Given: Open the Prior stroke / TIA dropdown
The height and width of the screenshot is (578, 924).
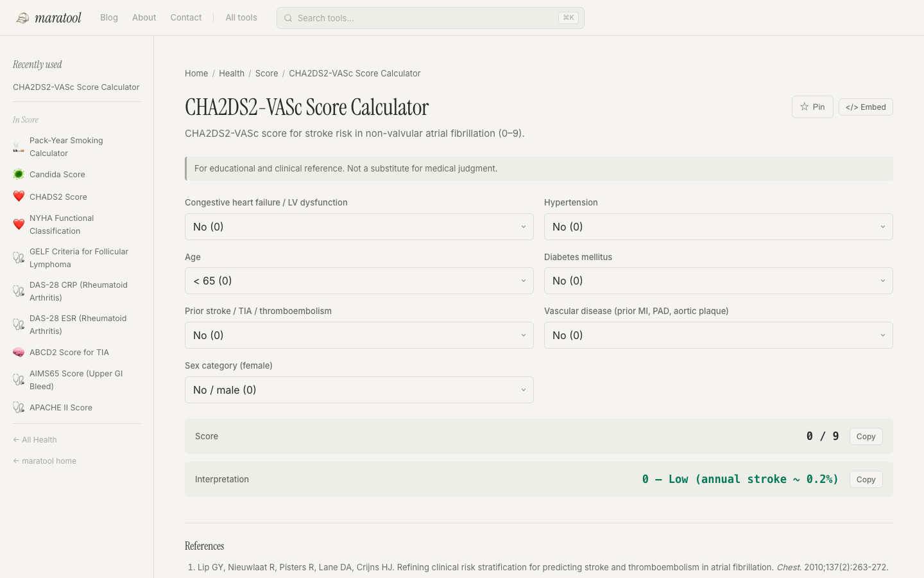Looking at the screenshot, I should (359, 335).
